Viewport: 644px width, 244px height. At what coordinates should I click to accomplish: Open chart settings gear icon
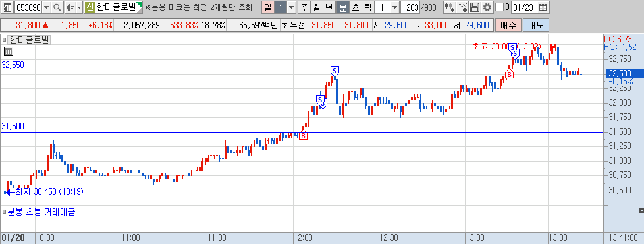487,7
